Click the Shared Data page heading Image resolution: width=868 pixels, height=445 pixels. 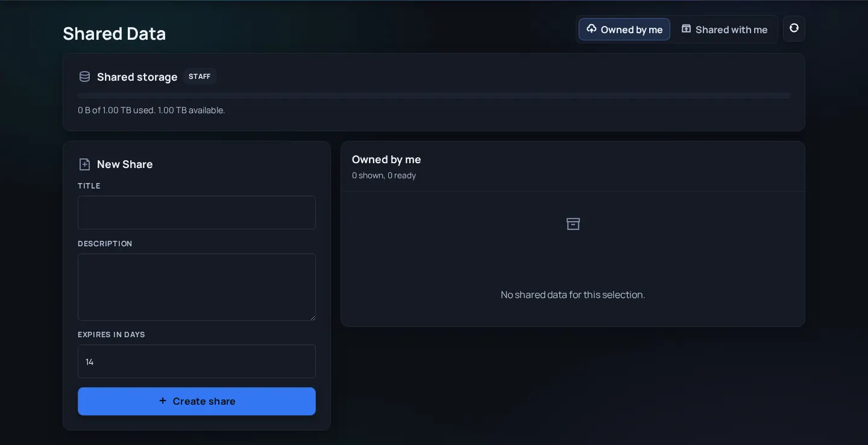(115, 34)
